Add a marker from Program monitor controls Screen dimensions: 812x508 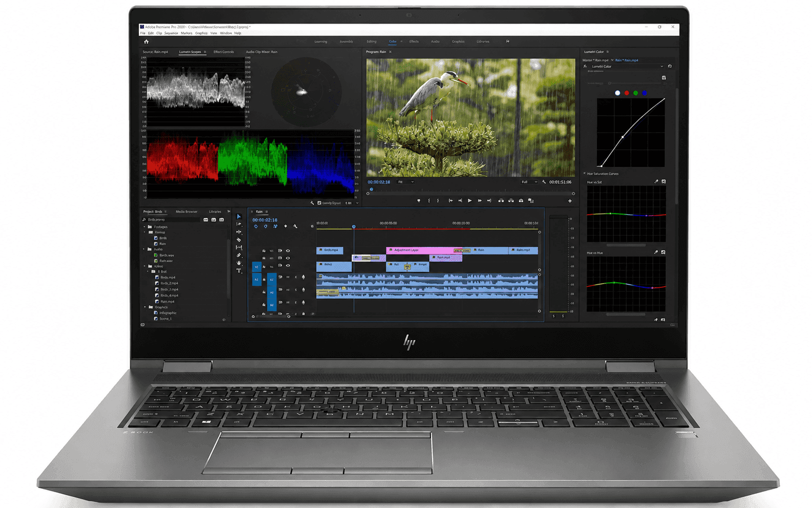pos(419,201)
